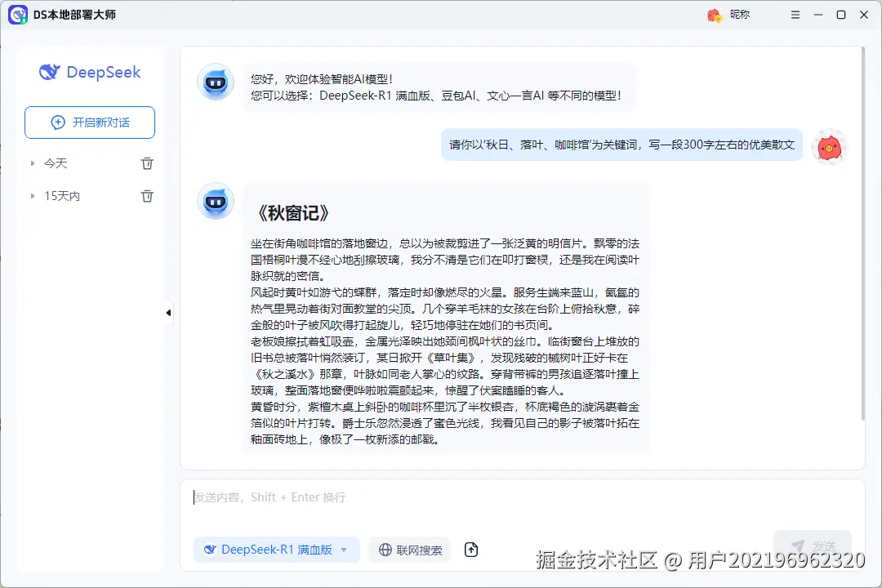Screen dimensions: 882x588
Task: Delete 今天 conversation using trash icon
Action: point(147,163)
